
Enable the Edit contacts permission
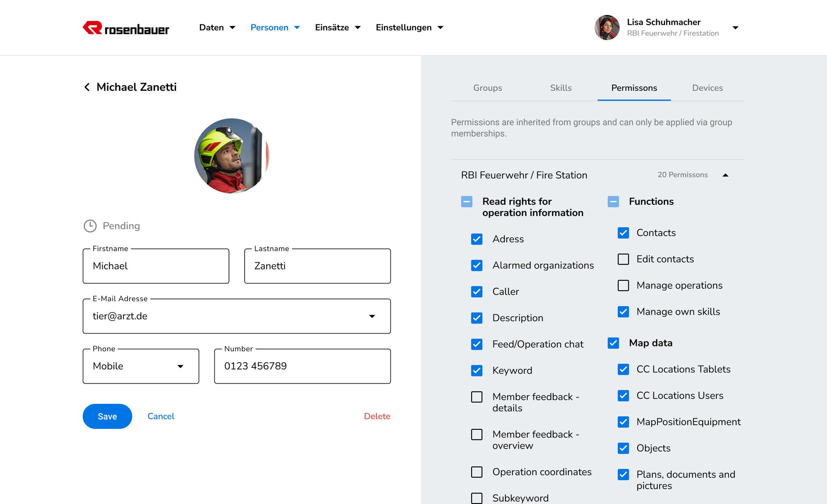[623, 259]
